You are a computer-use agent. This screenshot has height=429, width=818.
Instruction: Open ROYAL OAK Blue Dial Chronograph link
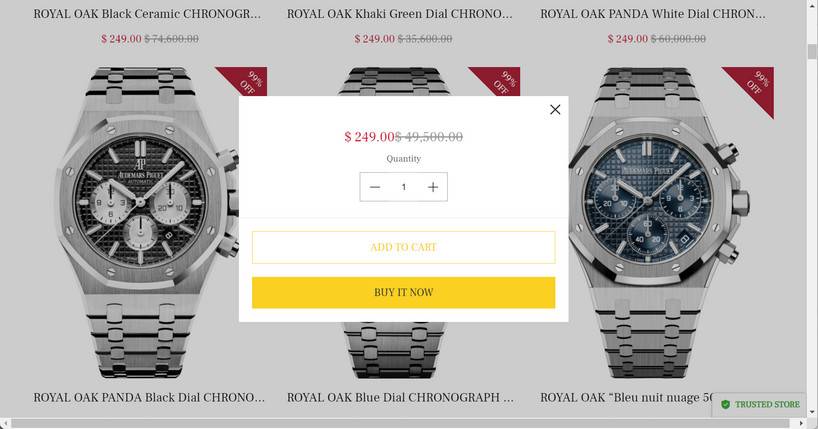tap(400, 398)
